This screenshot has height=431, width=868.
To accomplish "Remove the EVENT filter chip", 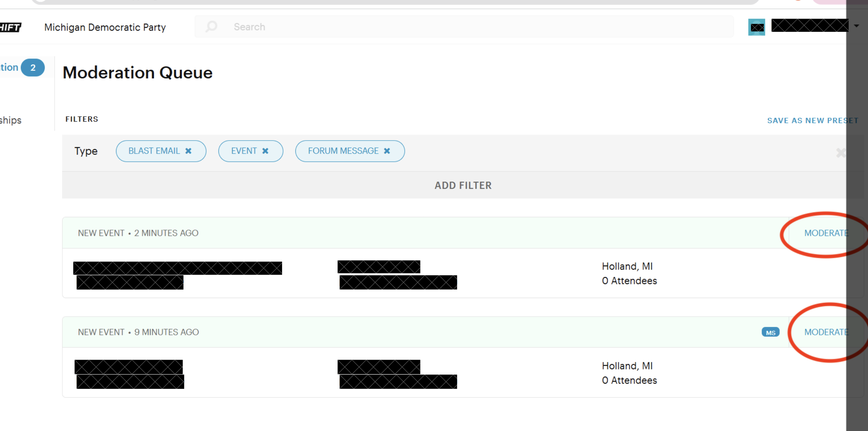I will (265, 151).
